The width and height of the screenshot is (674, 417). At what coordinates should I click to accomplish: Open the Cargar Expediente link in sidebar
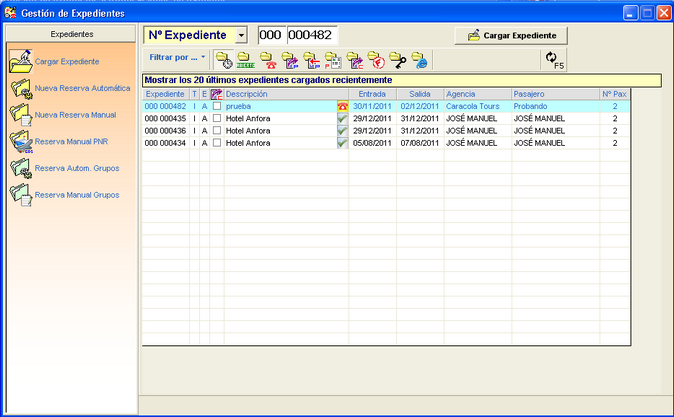click(67, 61)
